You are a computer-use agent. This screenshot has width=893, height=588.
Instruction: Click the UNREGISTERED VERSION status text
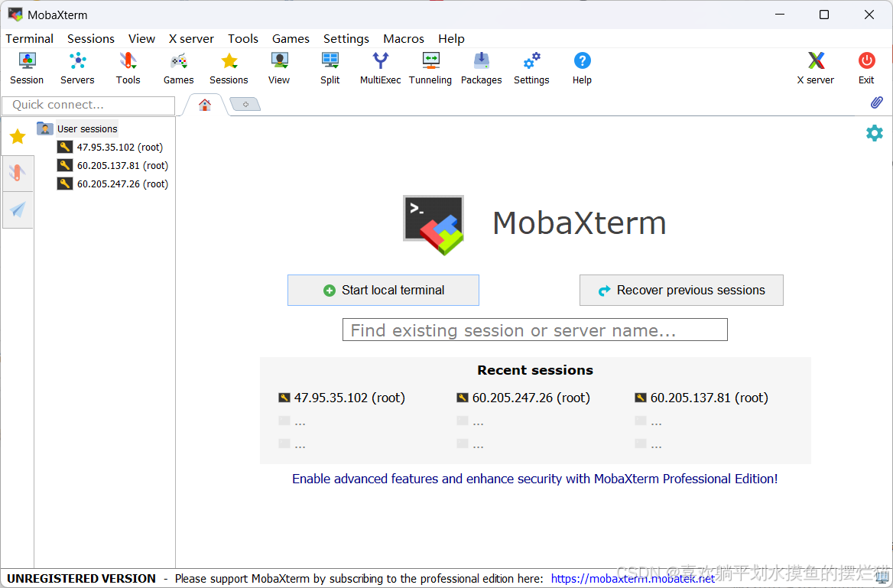pos(81,578)
